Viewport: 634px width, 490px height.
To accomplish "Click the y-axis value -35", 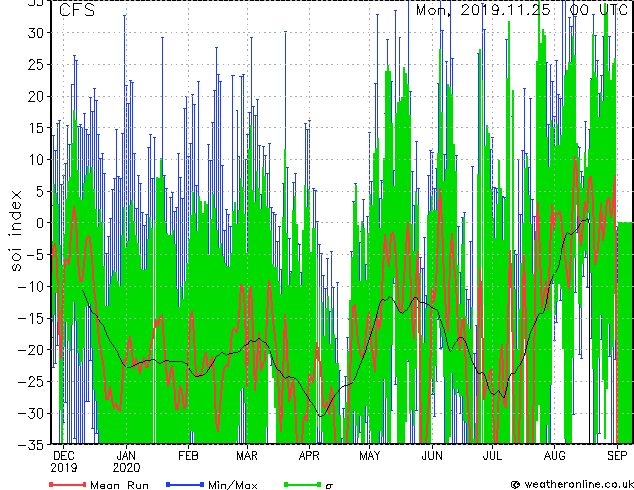I will click(31, 445).
